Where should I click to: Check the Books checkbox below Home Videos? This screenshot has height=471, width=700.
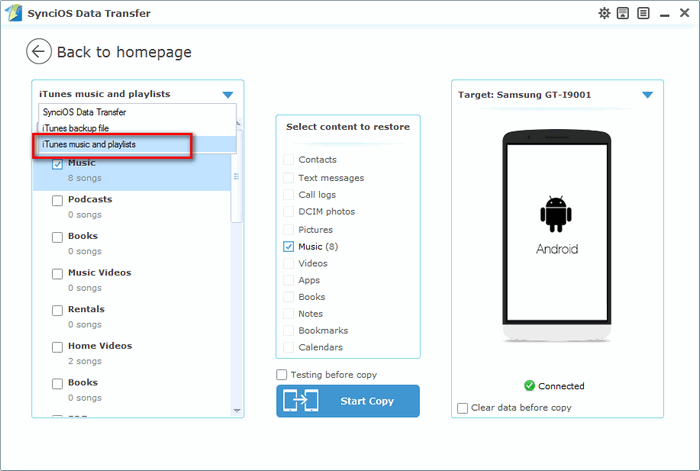(57, 383)
